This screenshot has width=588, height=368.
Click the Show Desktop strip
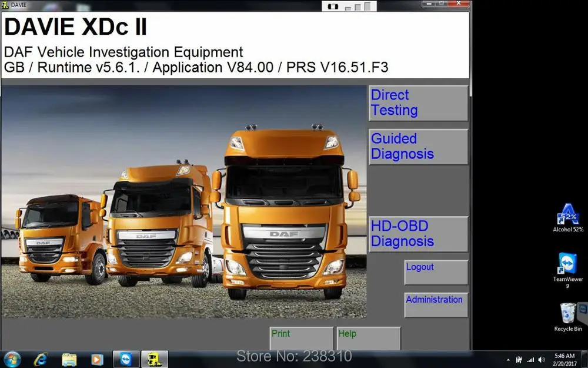click(x=584, y=359)
